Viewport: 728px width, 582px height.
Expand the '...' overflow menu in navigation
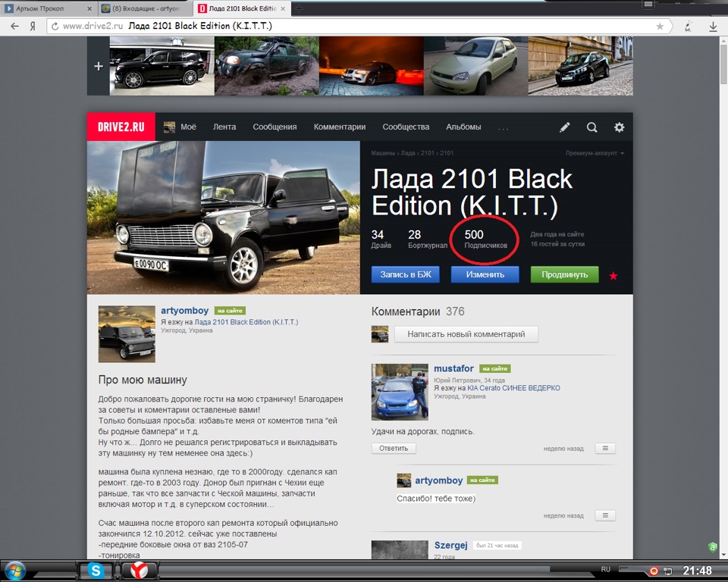(503, 127)
